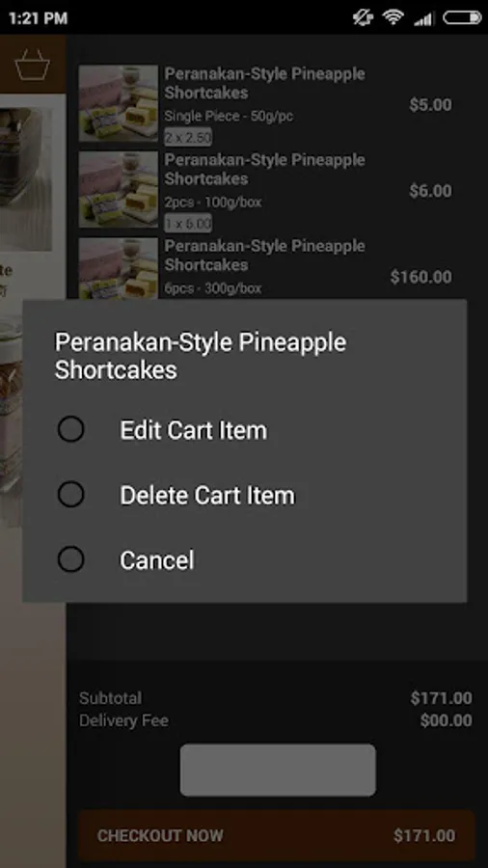Tap the $160.00 cart item price
Viewport: 488px width, 868px height.
coord(421,277)
